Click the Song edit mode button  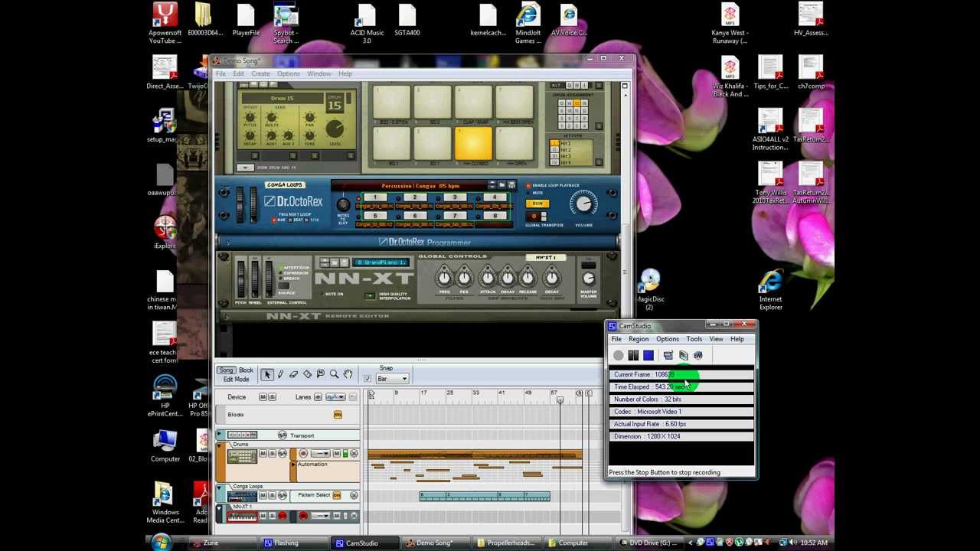click(x=226, y=370)
